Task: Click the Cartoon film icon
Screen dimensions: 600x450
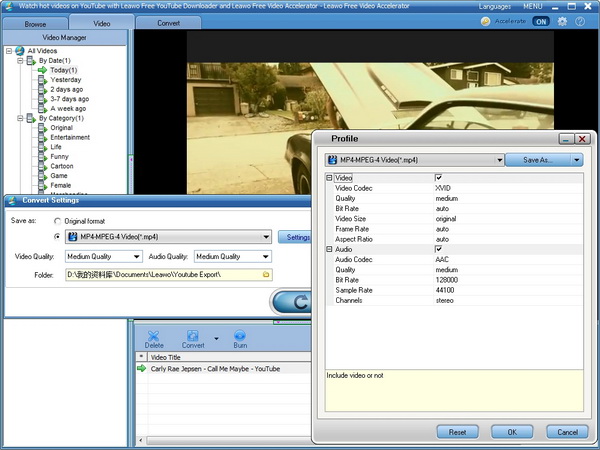Action: (42, 166)
